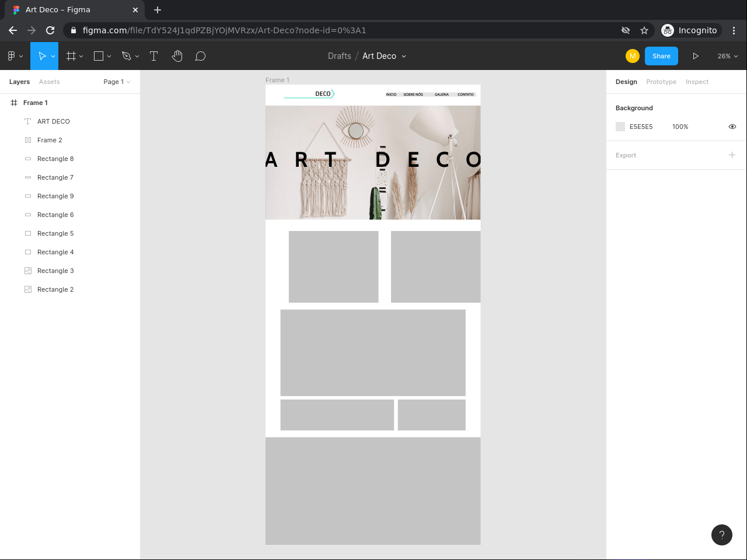The image size is (747, 560).
Task: Toggle background color visibility eye
Action: pos(732,127)
